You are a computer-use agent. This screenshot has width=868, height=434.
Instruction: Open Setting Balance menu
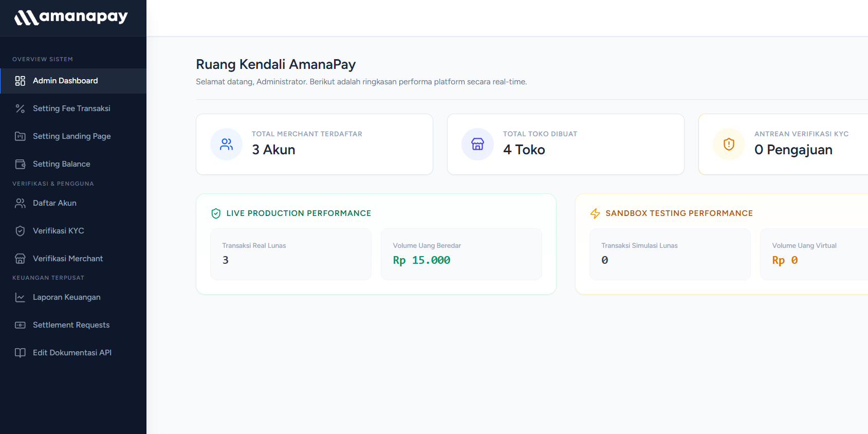coord(73,164)
